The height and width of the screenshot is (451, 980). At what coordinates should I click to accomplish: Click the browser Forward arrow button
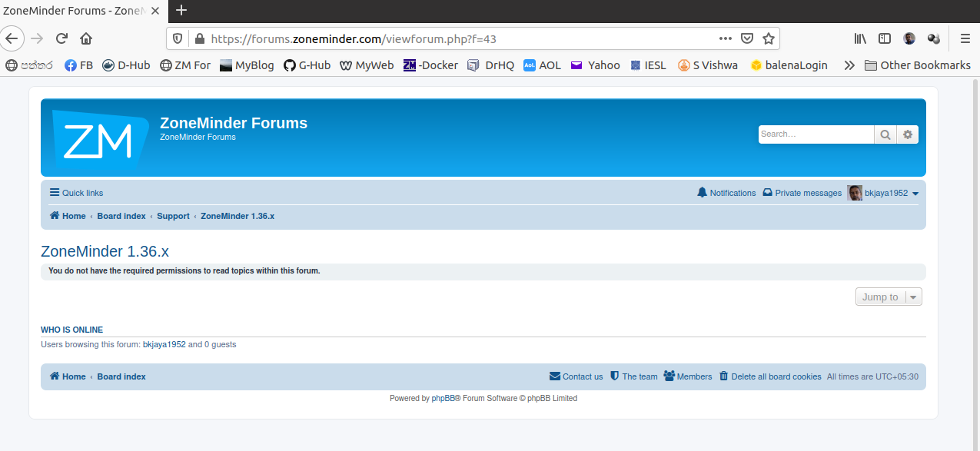point(37,38)
